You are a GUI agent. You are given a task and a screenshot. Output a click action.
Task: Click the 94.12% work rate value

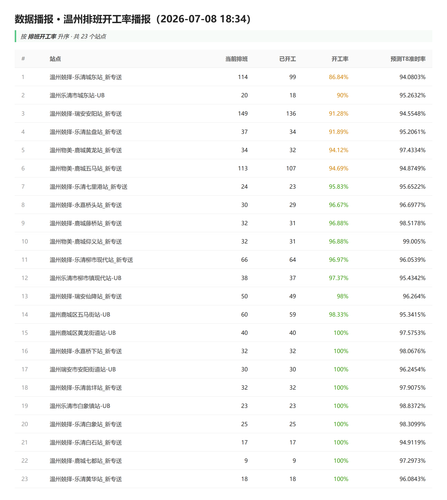[338, 150]
